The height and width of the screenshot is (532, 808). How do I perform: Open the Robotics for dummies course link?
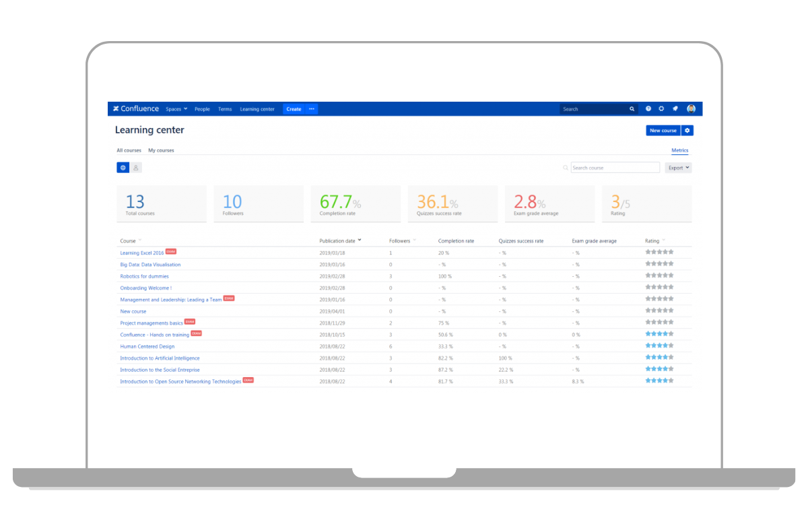tap(144, 276)
